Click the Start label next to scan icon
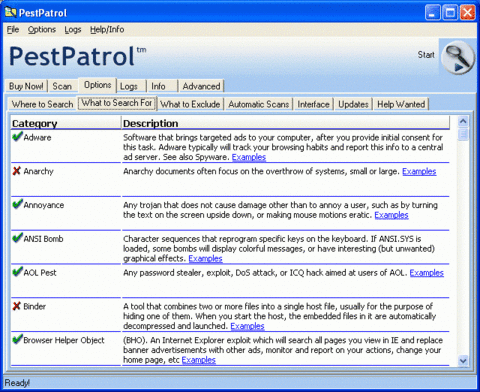This screenshot has width=480, height=392. click(426, 55)
